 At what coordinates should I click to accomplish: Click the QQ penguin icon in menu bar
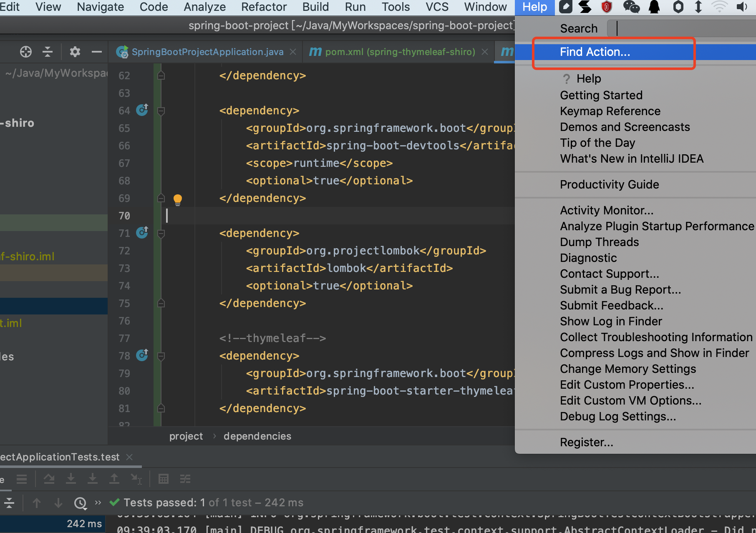point(655,7)
